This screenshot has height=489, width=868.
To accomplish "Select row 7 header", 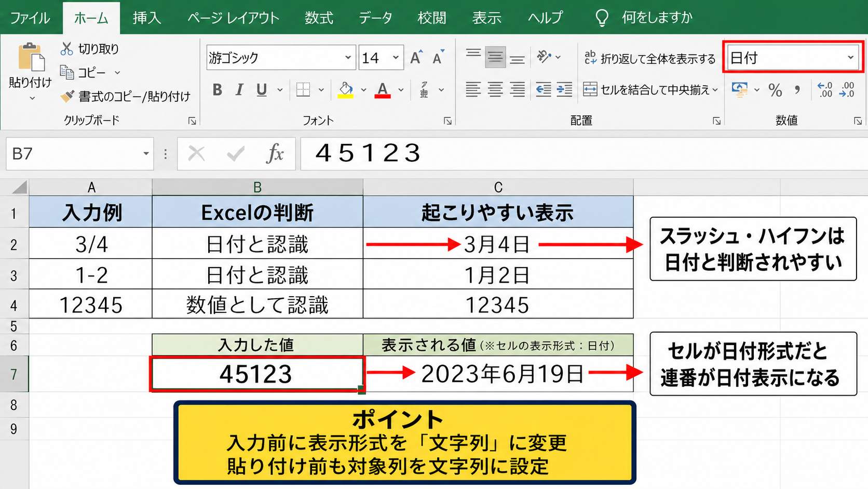I will (14, 374).
